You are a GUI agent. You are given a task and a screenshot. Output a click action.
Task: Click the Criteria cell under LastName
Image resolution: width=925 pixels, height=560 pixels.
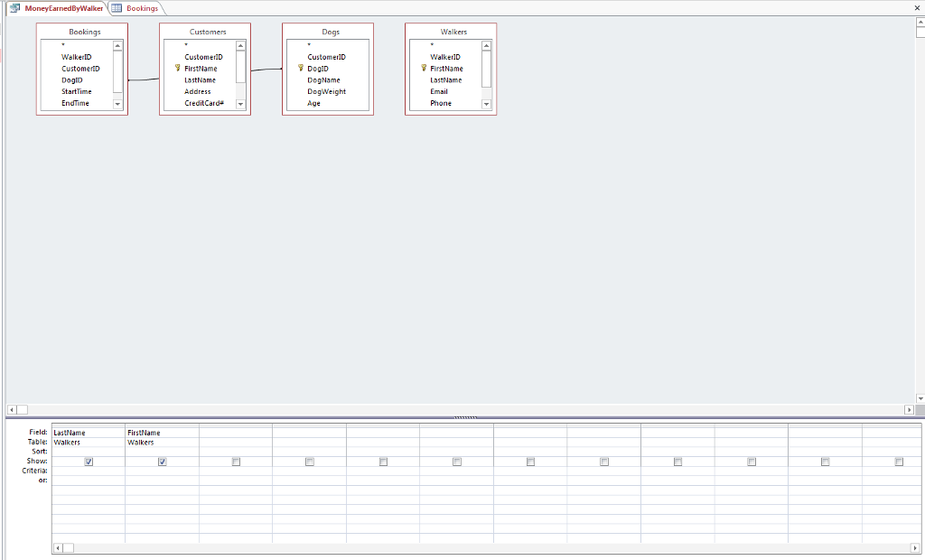coord(88,471)
